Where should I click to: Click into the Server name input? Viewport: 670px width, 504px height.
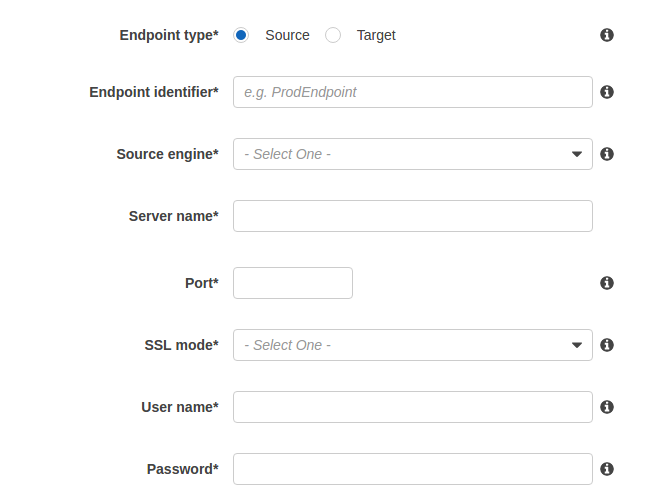pyautogui.click(x=412, y=216)
